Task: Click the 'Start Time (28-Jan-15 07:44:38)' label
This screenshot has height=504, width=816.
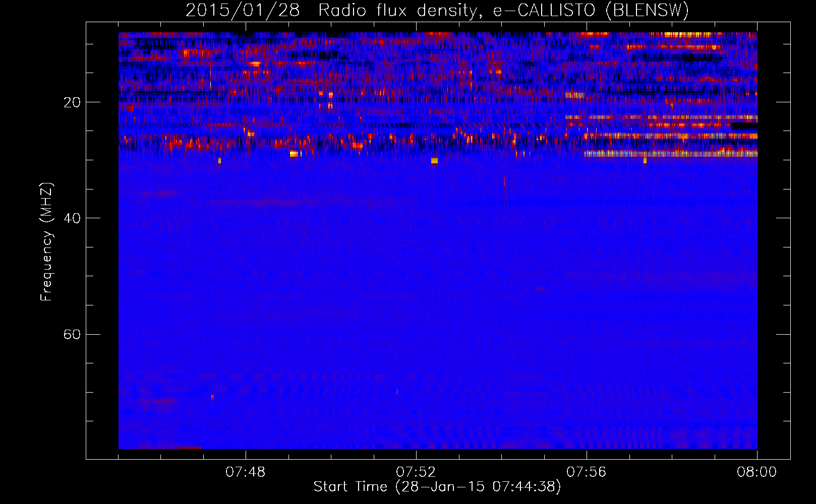Action: 437,487
